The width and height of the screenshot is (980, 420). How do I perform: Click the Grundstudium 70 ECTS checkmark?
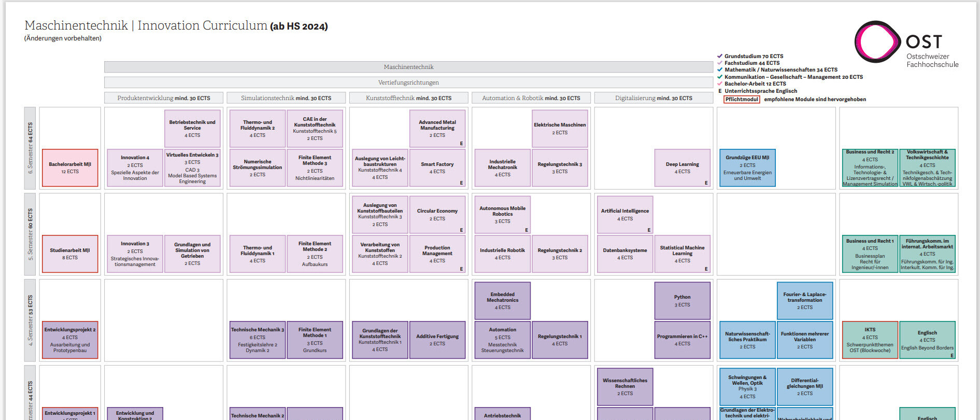pyautogui.click(x=719, y=56)
